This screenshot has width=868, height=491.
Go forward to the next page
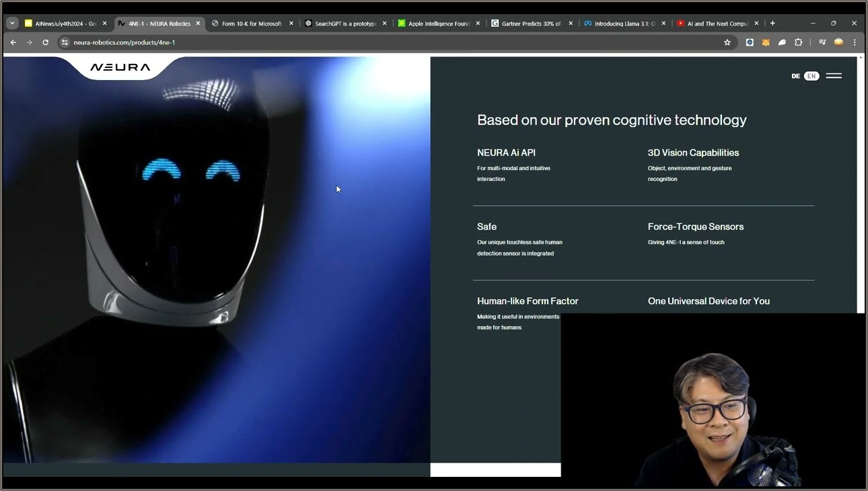(x=29, y=42)
